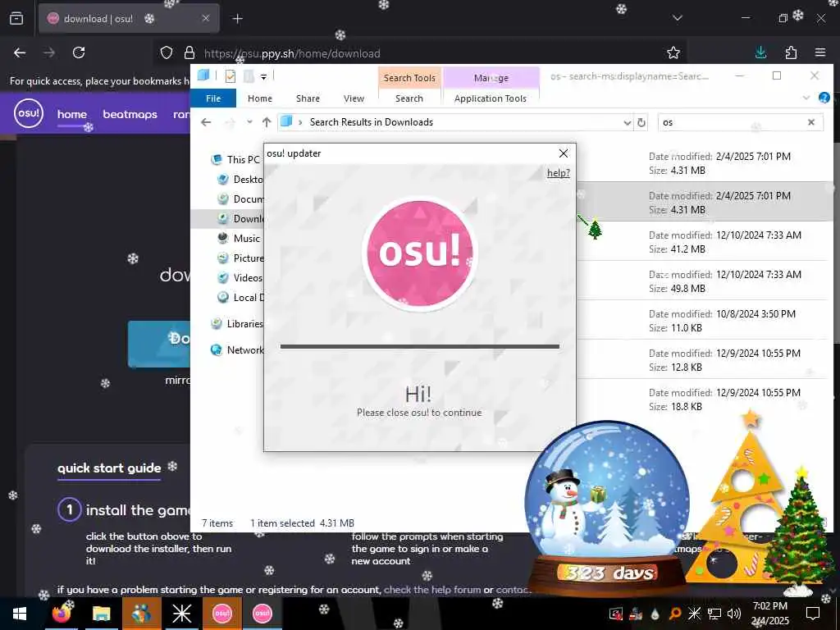Open Firefox from the taskbar
Viewport: 840px width, 630px height.
62,614
